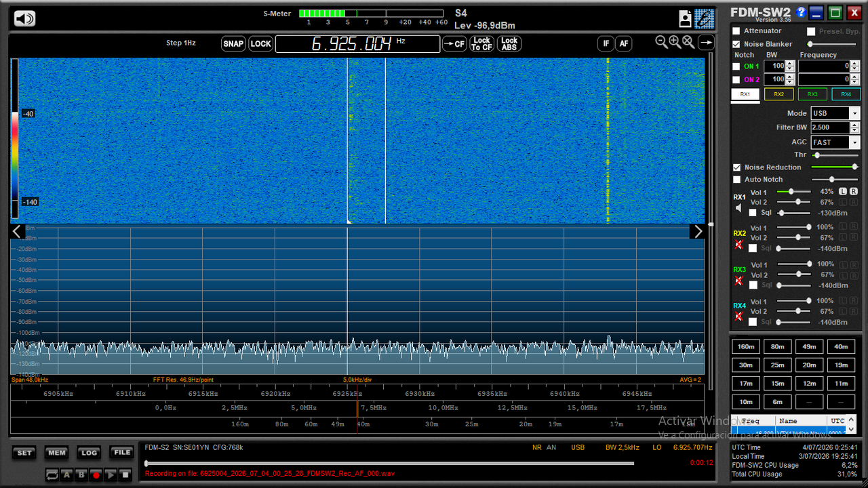Increase the Filter BW value with the stepper

click(x=854, y=125)
